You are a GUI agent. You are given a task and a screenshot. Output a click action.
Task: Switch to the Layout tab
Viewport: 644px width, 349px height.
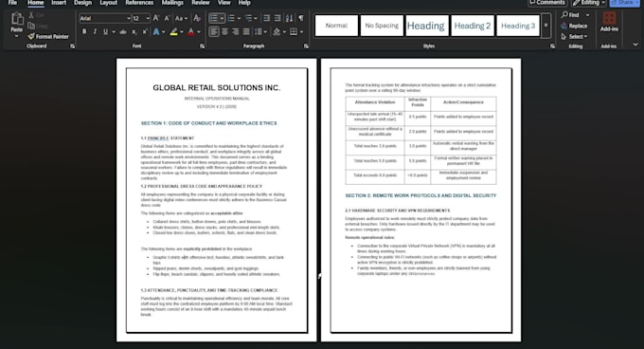point(108,3)
